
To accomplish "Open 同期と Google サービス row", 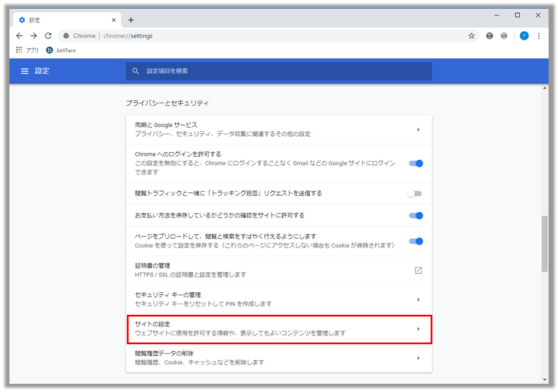I will tap(279, 130).
